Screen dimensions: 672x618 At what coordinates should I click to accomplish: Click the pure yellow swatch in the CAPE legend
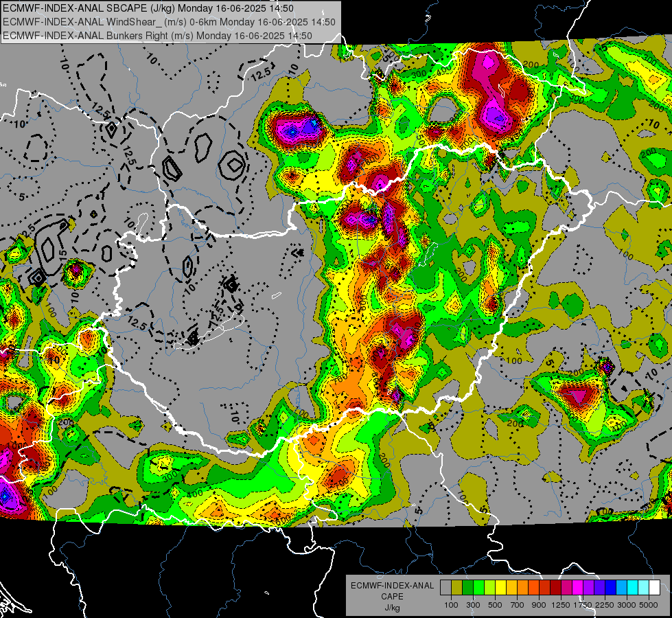[500, 588]
